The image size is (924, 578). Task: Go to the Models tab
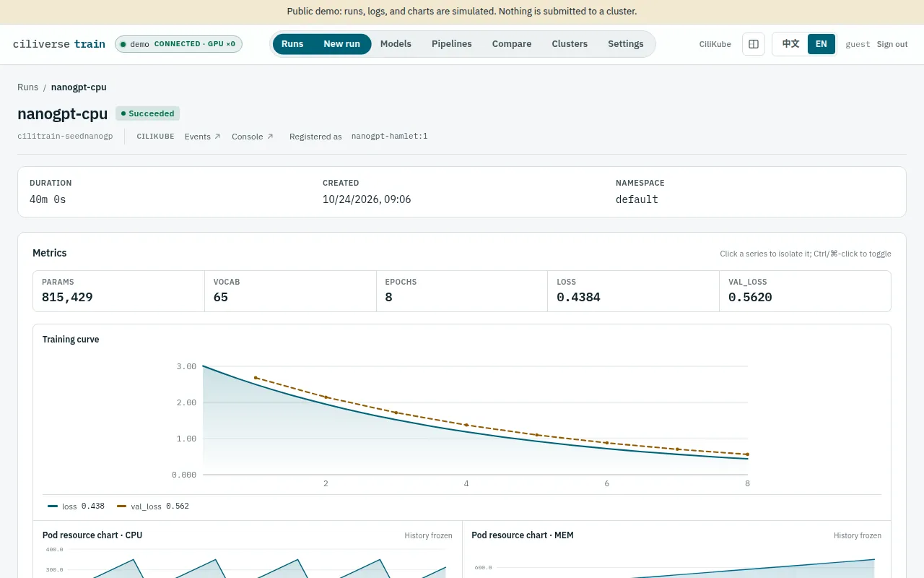click(x=396, y=44)
